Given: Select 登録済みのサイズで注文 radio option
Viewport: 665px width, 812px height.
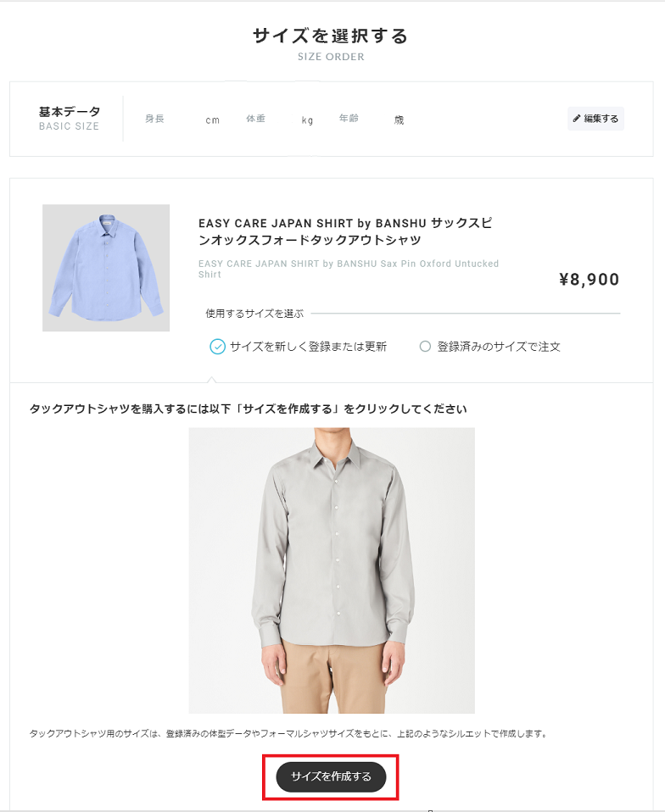Looking at the screenshot, I should (x=489, y=347).
